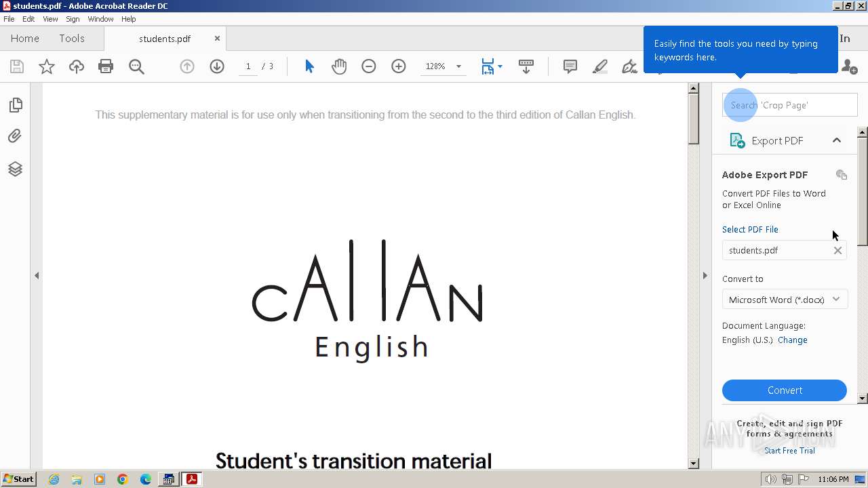Print the document with printer icon
The width and height of the screenshot is (868, 488).
(106, 66)
